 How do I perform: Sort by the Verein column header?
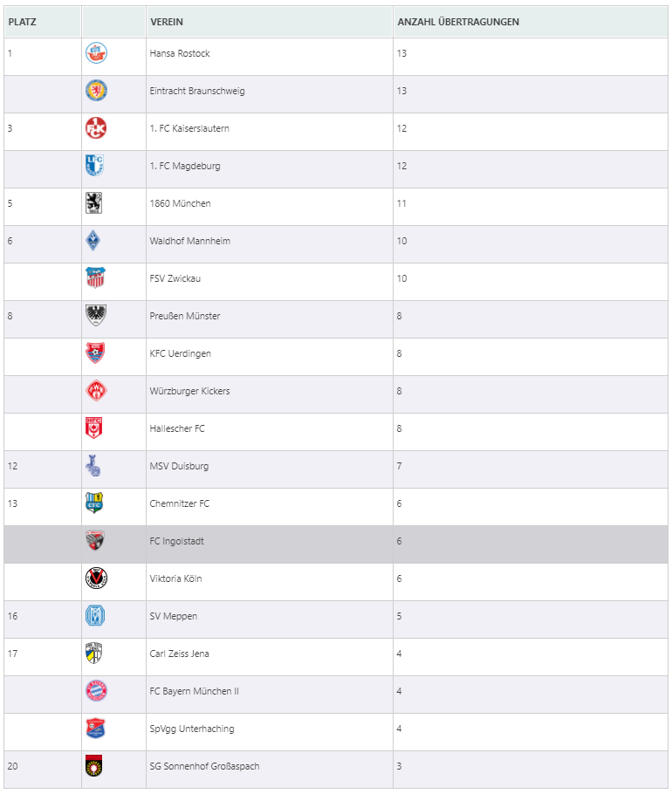(x=167, y=22)
